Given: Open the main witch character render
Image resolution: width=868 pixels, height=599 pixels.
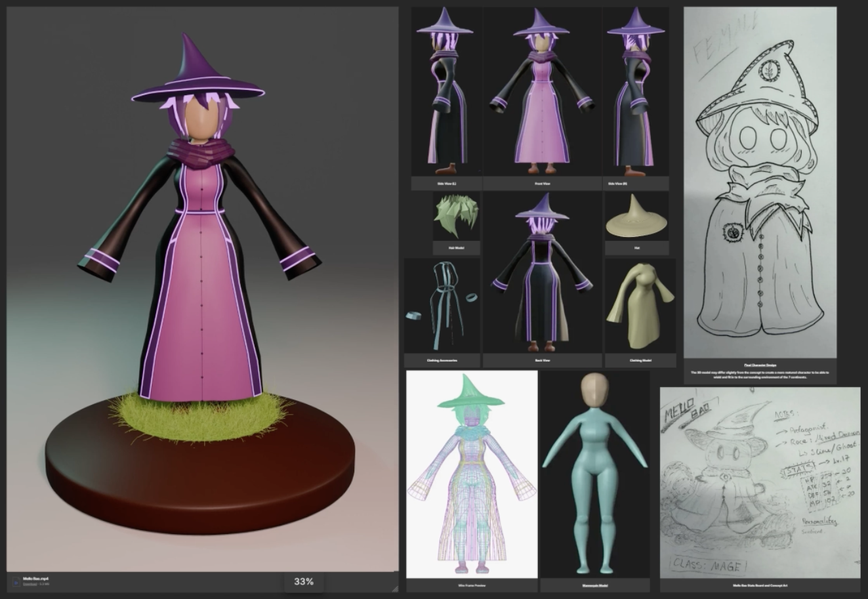Looking at the screenshot, I should click(203, 289).
